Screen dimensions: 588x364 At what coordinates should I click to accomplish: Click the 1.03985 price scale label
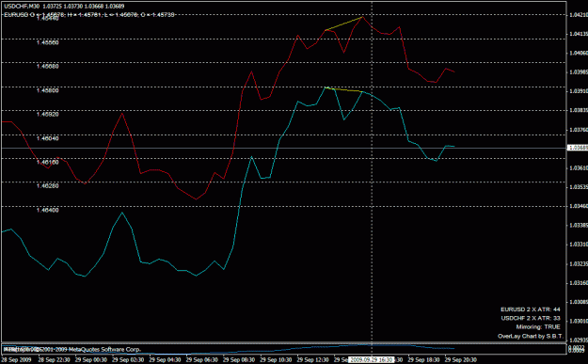[x=579, y=72]
